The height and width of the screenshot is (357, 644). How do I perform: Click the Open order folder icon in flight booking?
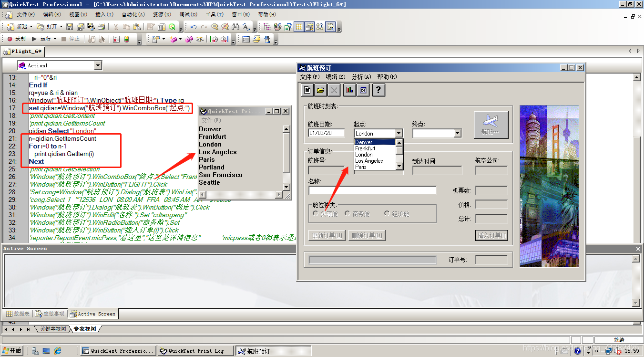point(320,90)
